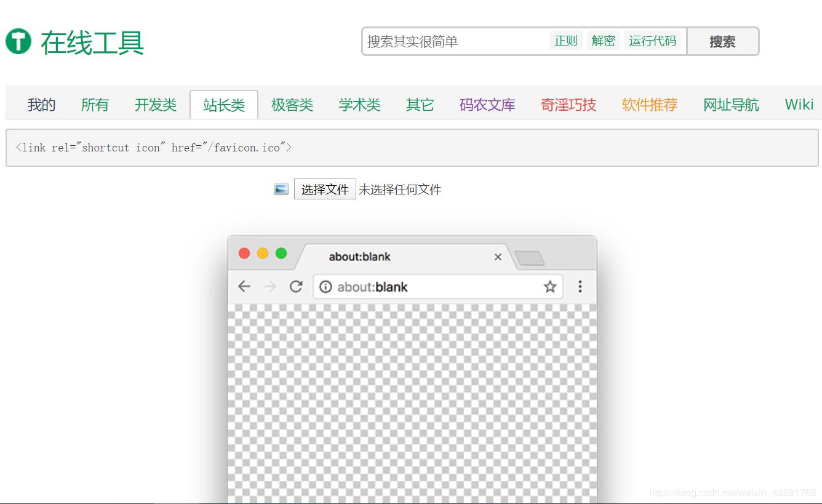This screenshot has height=504, width=822.
Task: Switch to the 开发类 tab
Action: click(x=155, y=105)
